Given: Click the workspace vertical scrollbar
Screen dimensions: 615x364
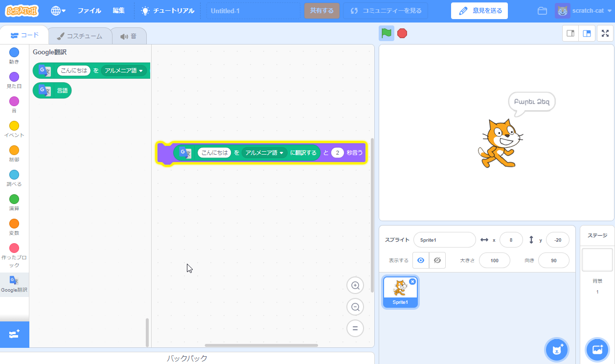Looking at the screenshot, I should tap(372, 215).
